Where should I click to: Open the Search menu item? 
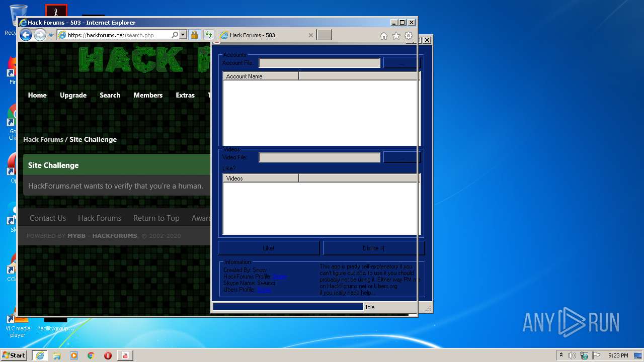pos(110,95)
